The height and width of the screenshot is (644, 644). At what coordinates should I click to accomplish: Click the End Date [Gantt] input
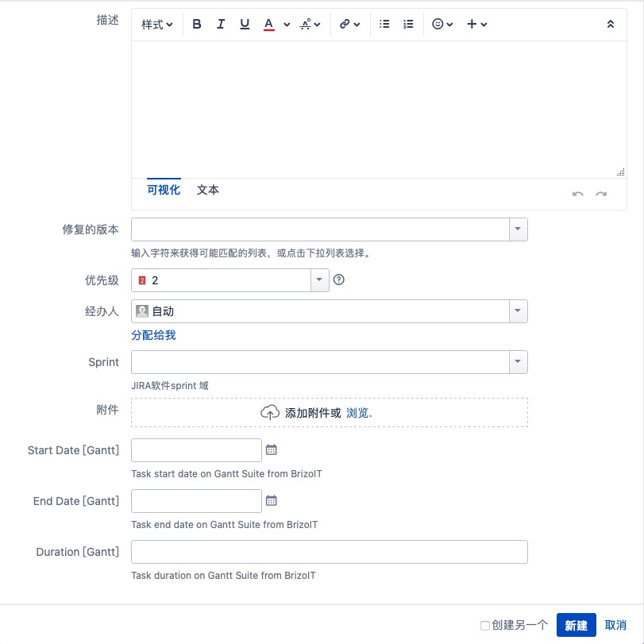pos(196,501)
